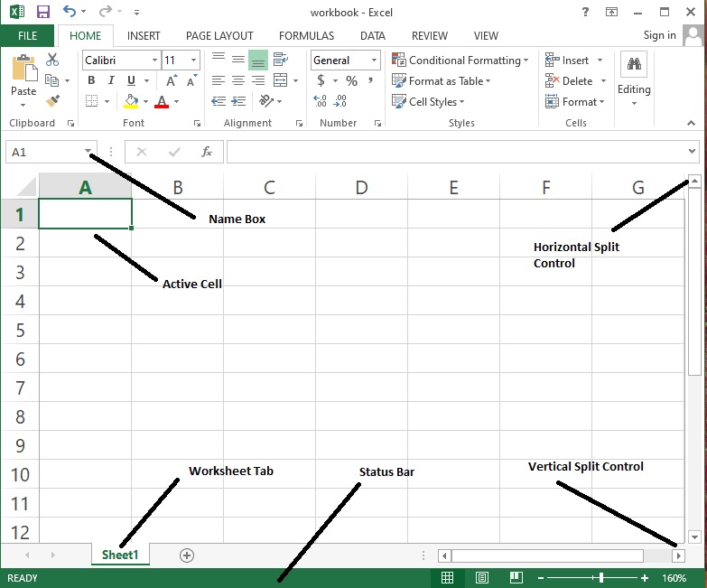The width and height of the screenshot is (707, 588).
Task: Expand the General number format dropdown
Action: pos(374,61)
